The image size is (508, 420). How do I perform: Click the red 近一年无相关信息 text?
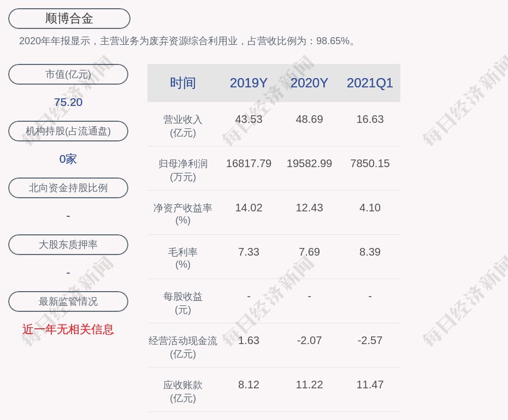pos(68,329)
